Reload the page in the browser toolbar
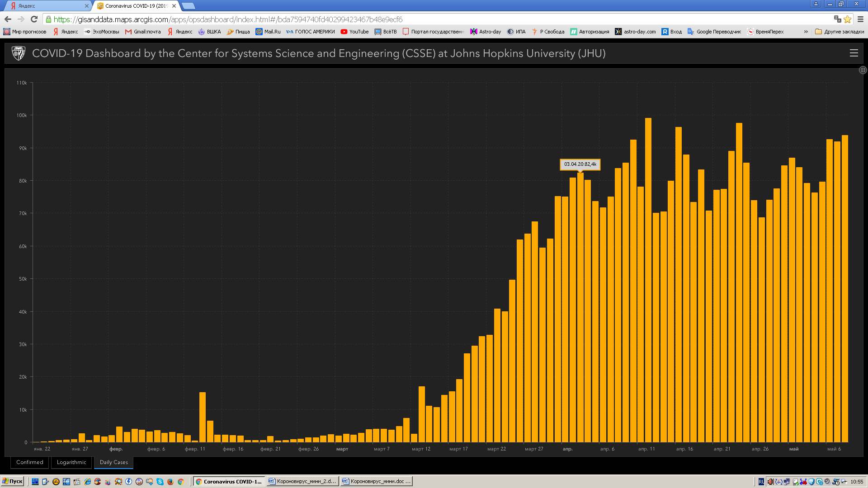868x488 pixels. pos(34,19)
